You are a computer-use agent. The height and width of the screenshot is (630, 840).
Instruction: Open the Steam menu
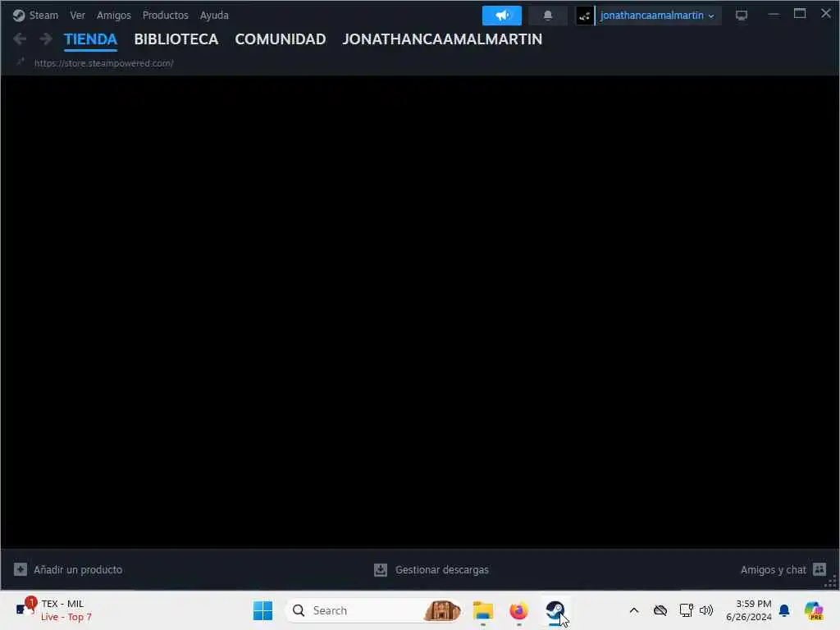pyautogui.click(x=43, y=15)
